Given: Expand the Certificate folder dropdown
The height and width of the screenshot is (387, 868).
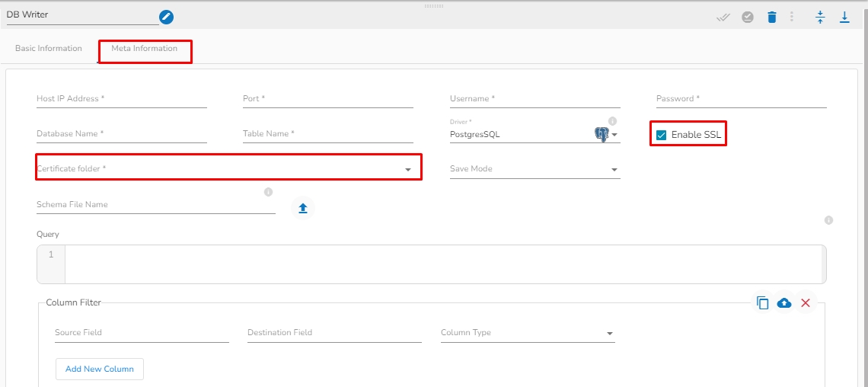Looking at the screenshot, I should click(x=408, y=169).
